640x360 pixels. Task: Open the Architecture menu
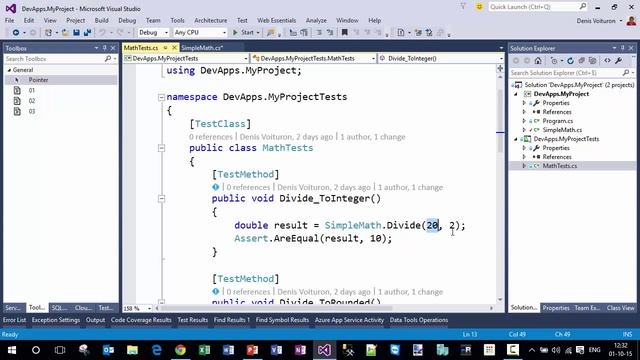tap(211, 20)
